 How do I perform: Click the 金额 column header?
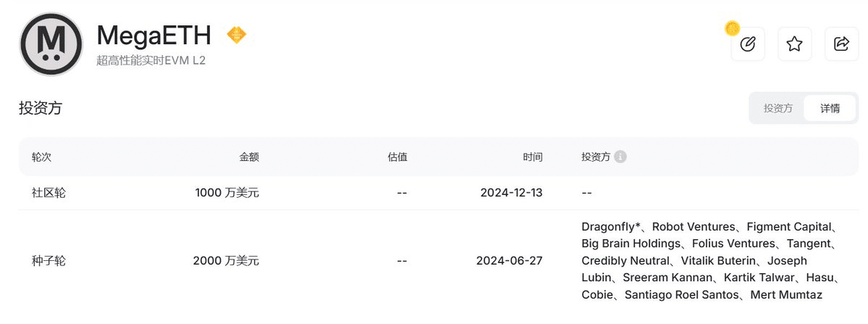click(249, 157)
